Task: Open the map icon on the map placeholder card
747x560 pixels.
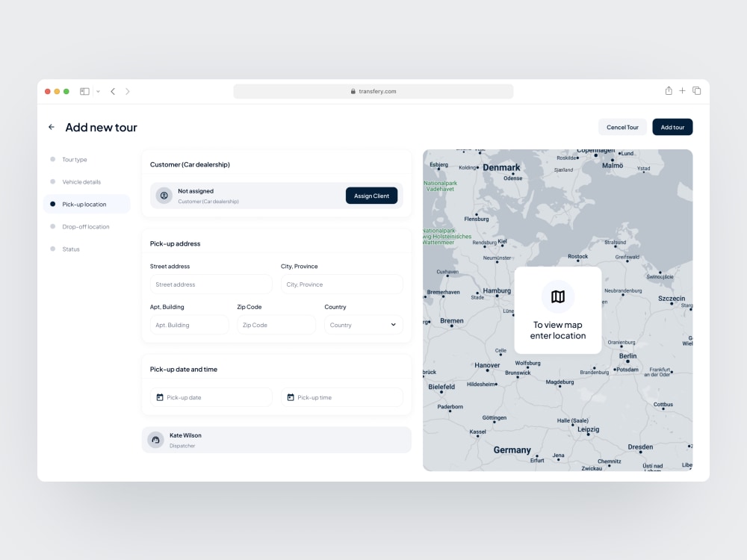Action: (557, 296)
